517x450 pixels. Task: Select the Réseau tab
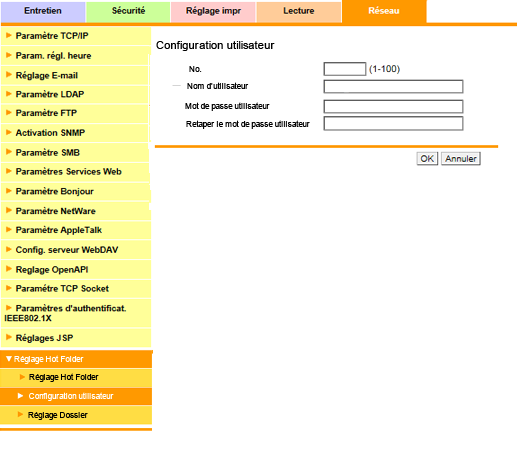tap(384, 11)
